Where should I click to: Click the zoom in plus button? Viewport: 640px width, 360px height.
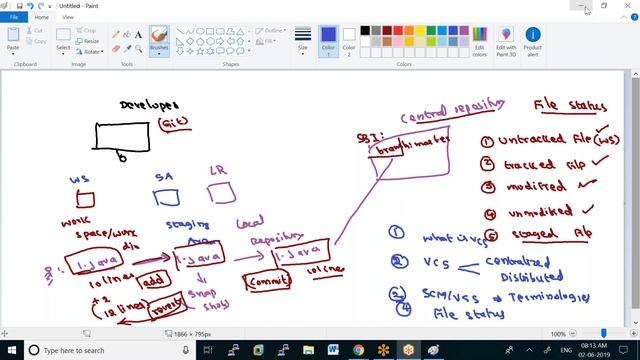tap(633, 333)
